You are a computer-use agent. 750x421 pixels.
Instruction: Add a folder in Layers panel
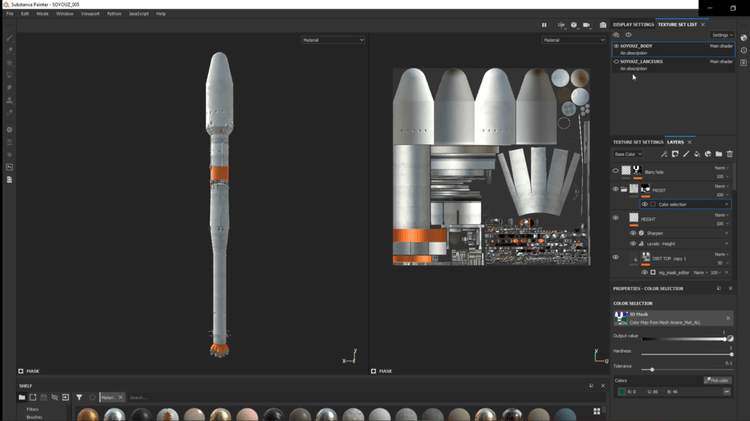click(x=718, y=154)
